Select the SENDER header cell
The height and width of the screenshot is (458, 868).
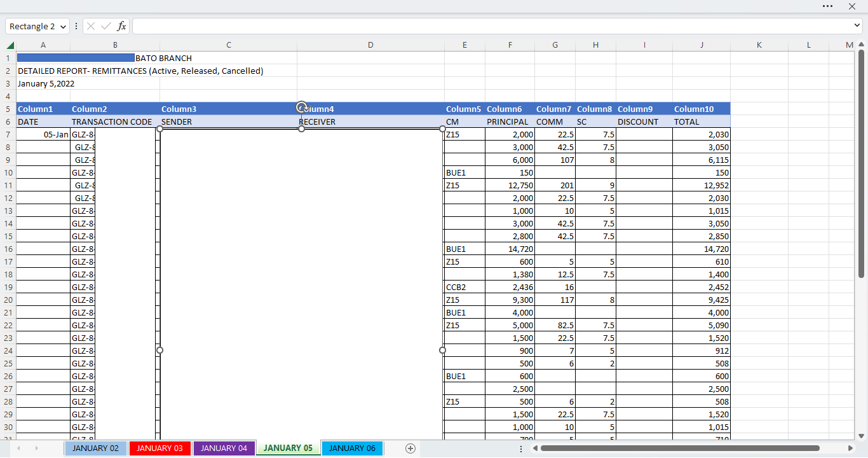pyautogui.click(x=228, y=121)
